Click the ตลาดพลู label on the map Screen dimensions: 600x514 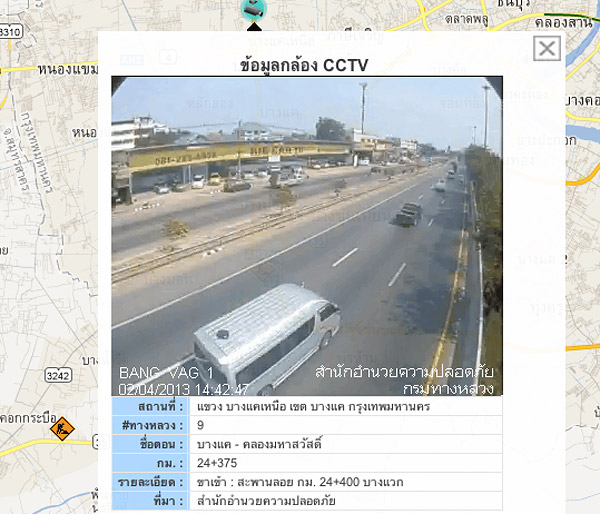coord(466,19)
